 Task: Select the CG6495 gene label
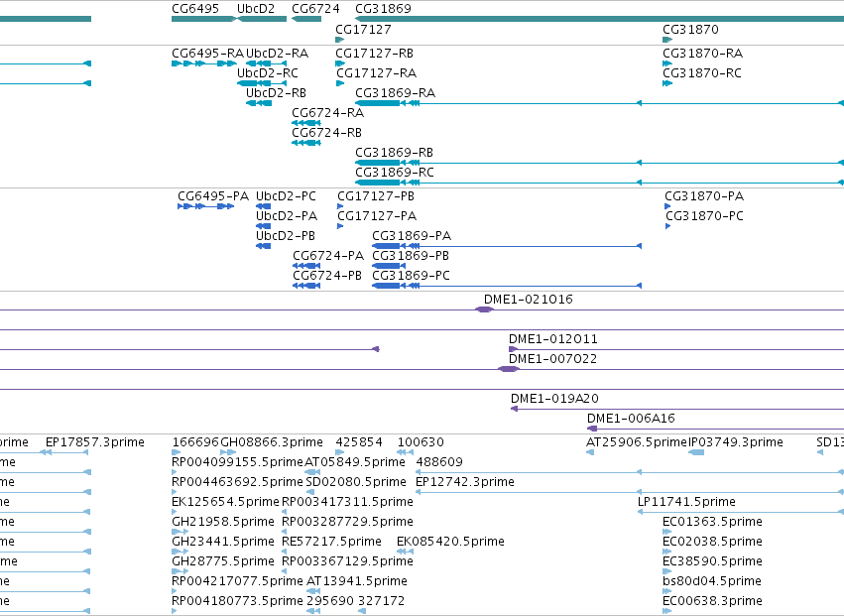click(195, 9)
